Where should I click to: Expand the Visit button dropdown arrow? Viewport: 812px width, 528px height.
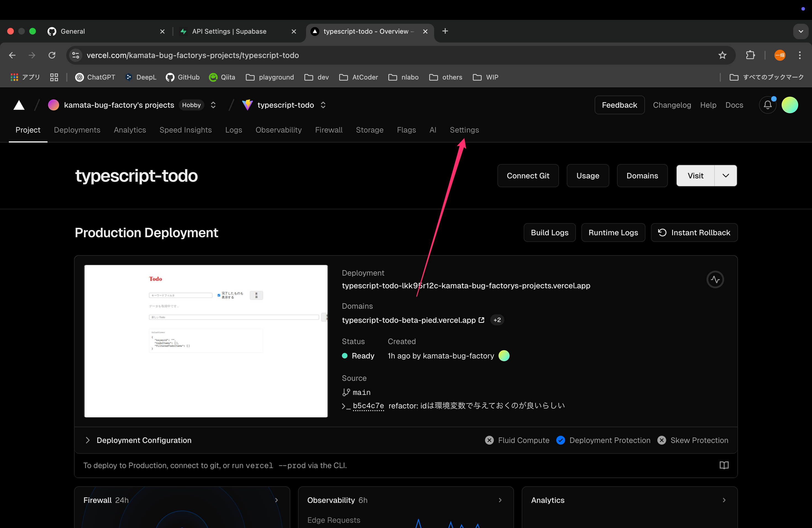[725, 176]
